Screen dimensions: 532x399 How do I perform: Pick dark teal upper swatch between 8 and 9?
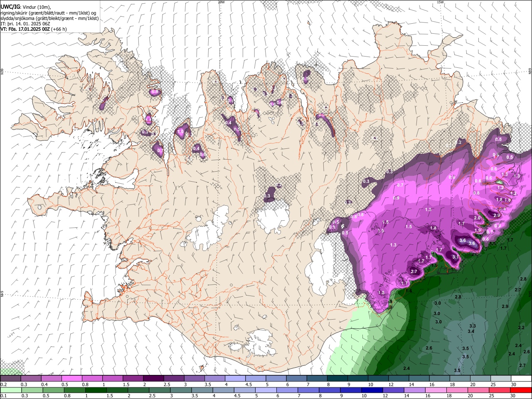(x=337, y=379)
